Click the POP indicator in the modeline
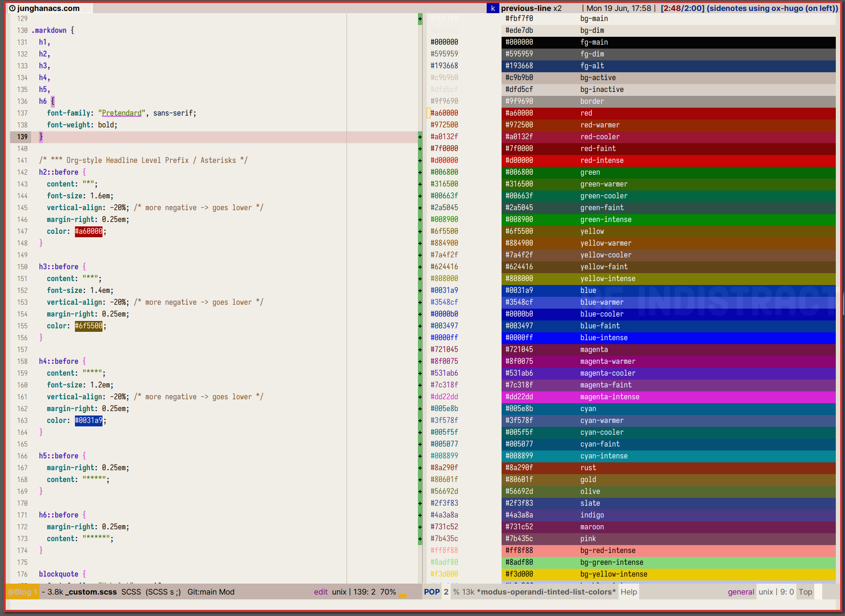This screenshot has width=845, height=616. 431,592
